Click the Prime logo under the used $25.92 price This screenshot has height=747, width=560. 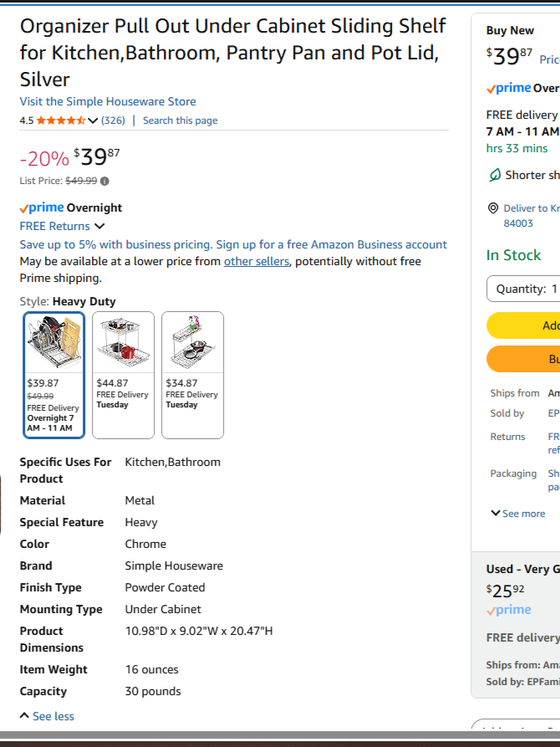(x=508, y=610)
